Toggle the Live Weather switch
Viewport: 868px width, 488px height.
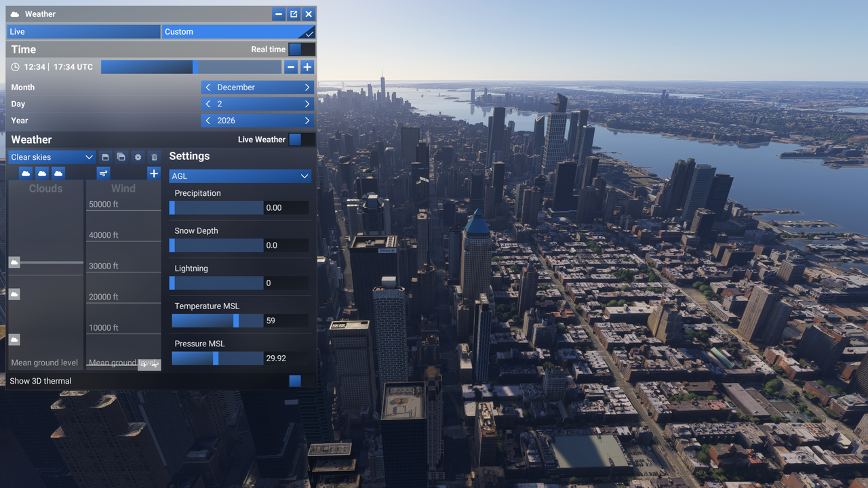(301, 140)
